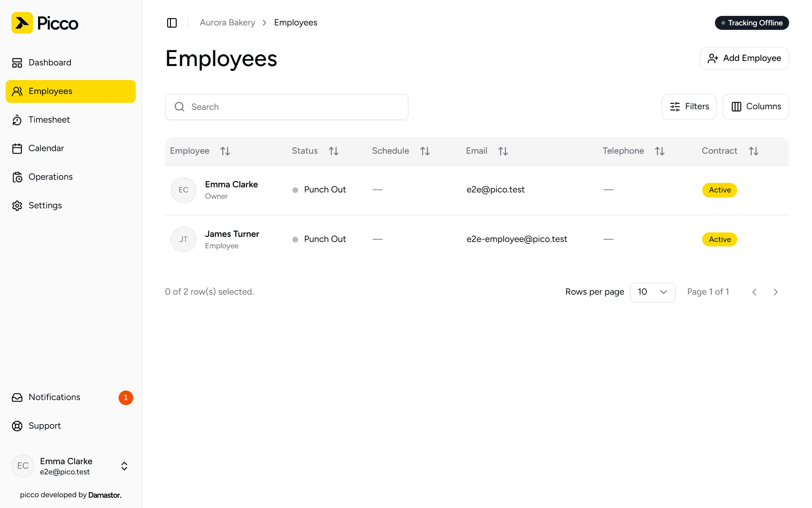Expand Emma Clarke account menu

[71, 466]
